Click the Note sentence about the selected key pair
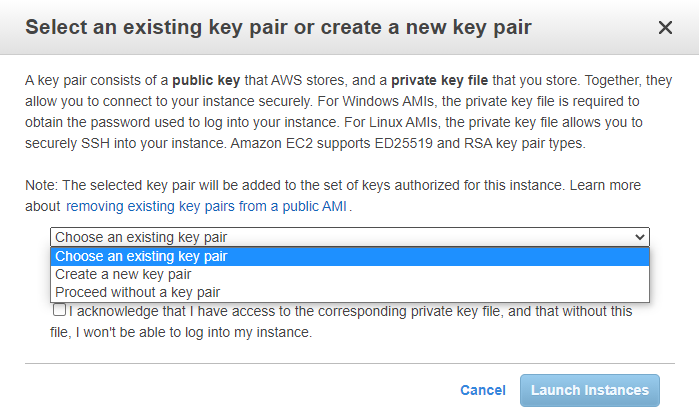 (x=300, y=186)
